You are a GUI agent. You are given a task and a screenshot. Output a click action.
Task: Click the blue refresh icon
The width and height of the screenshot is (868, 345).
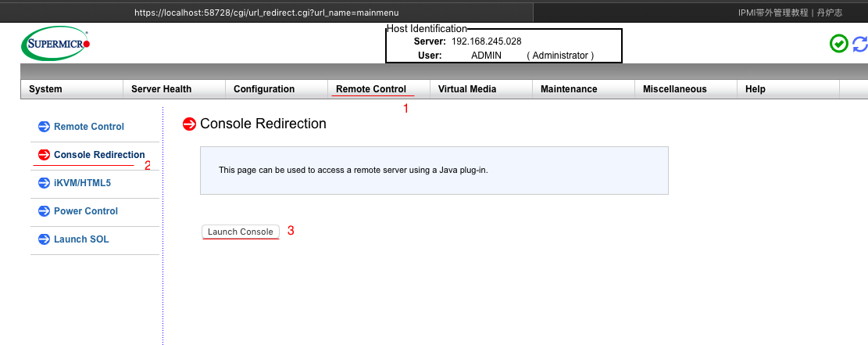[x=860, y=44]
